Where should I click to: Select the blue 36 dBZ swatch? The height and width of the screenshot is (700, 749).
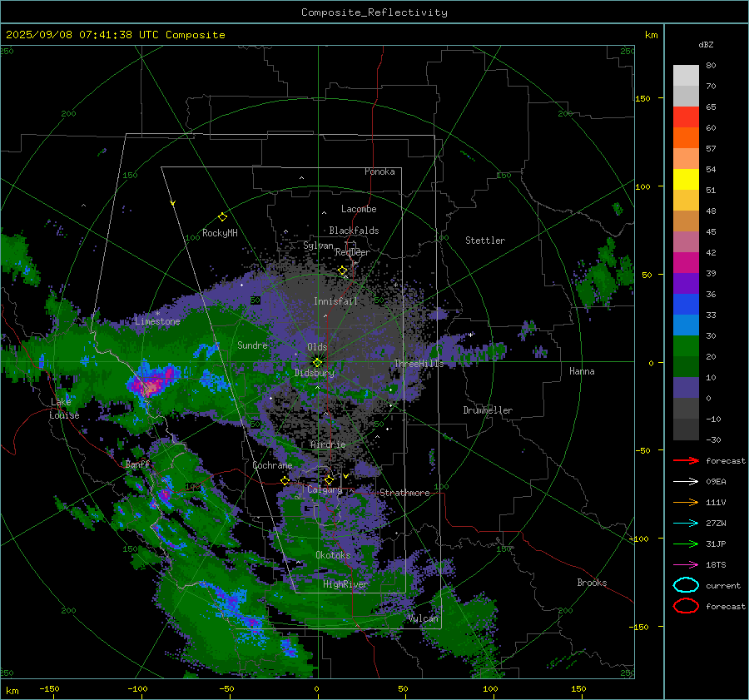tap(686, 305)
